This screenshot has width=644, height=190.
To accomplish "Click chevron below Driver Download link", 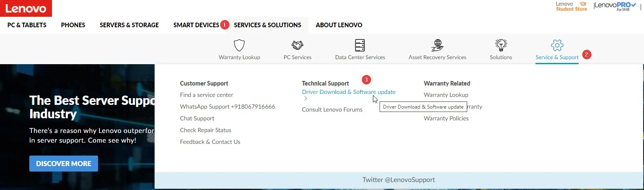I will tap(306, 99).
